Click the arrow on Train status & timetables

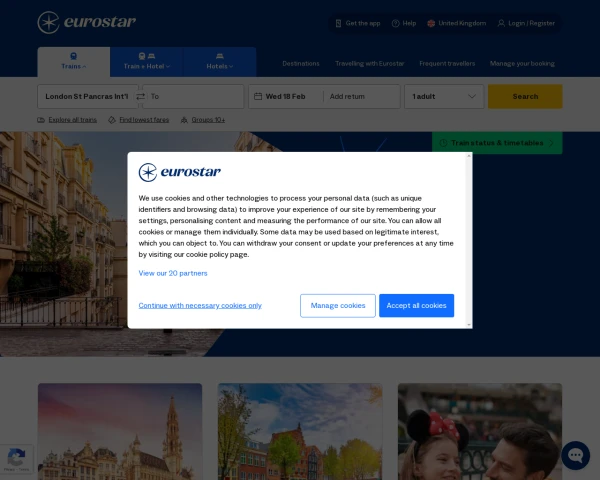[551, 143]
